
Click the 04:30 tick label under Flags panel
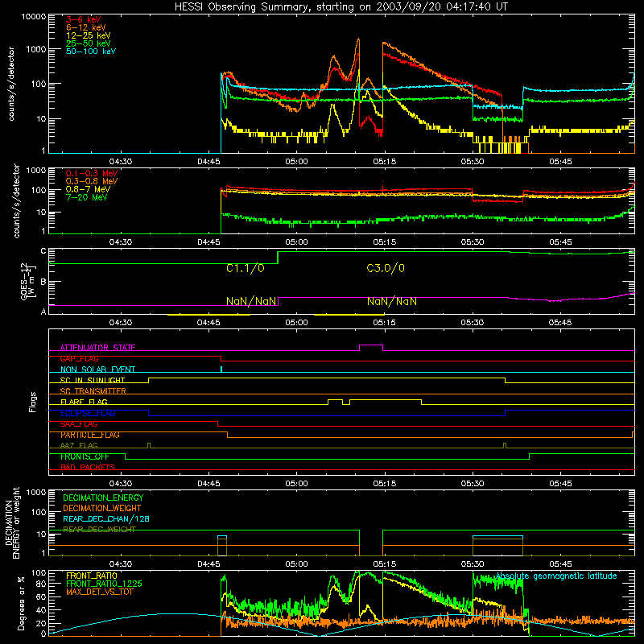tap(121, 484)
